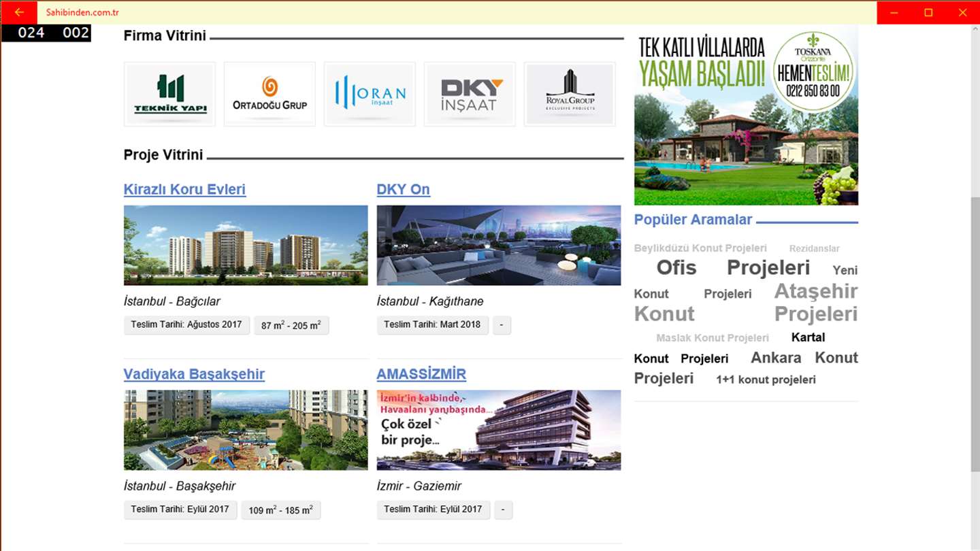Viewport: 980px width, 551px height.
Task: Click the Proje Vitrini heading
Action: tap(163, 155)
